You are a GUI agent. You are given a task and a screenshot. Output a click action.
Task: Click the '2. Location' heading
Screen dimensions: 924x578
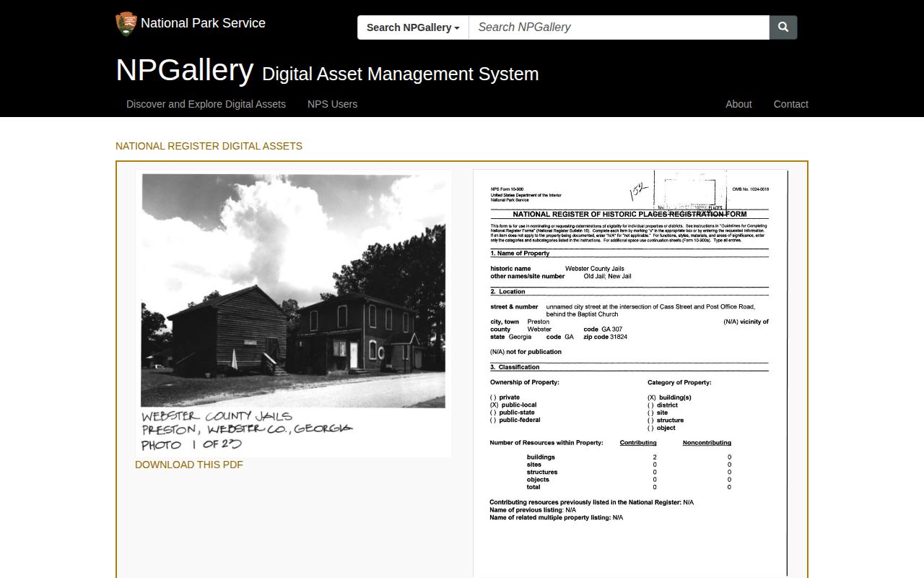[x=508, y=292]
